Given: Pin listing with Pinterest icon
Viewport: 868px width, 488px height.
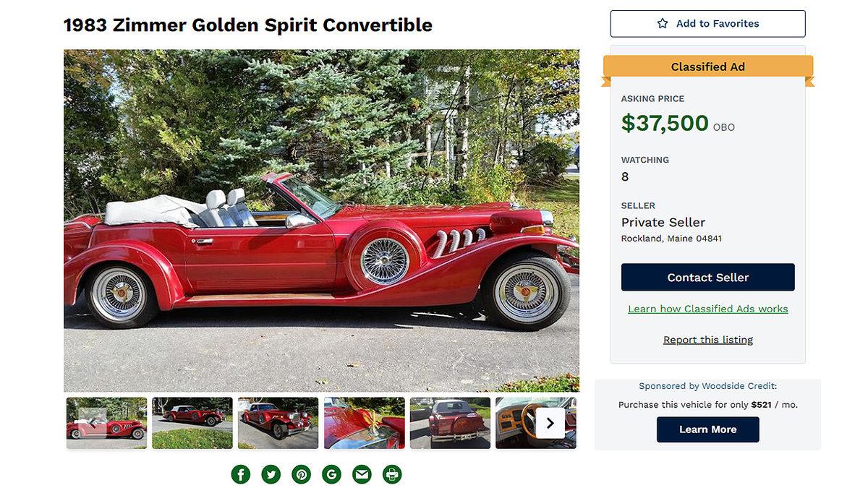Looking at the screenshot, I should [302, 474].
